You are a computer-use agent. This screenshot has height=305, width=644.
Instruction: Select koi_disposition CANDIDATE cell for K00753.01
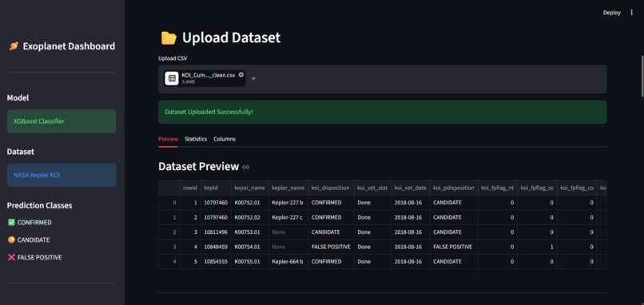tap(331, 232)
